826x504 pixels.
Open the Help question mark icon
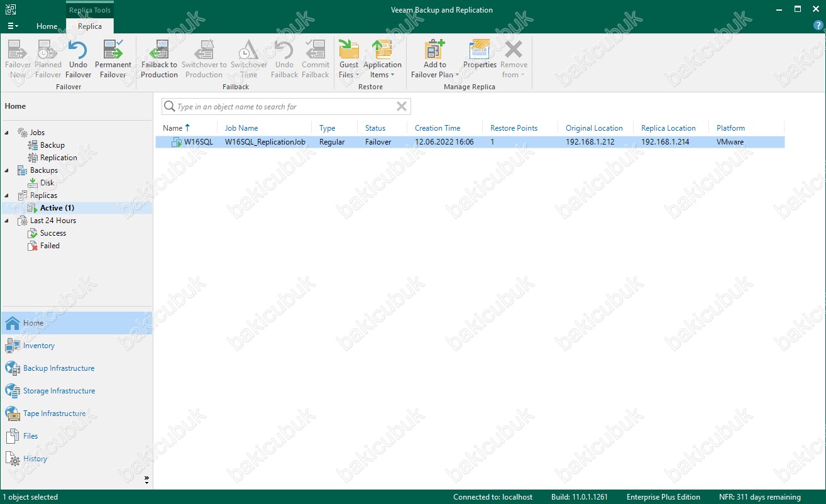coord(818,26)
